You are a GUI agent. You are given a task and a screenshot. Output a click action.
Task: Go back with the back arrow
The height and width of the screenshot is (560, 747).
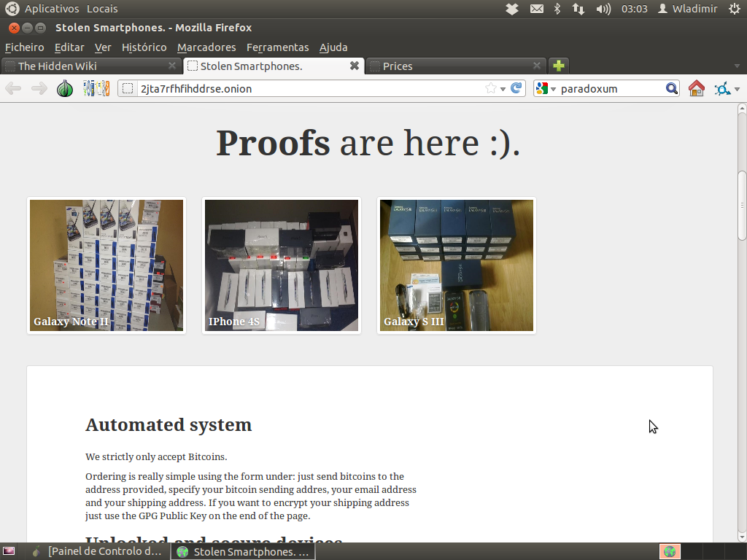[x=13, y=88]
